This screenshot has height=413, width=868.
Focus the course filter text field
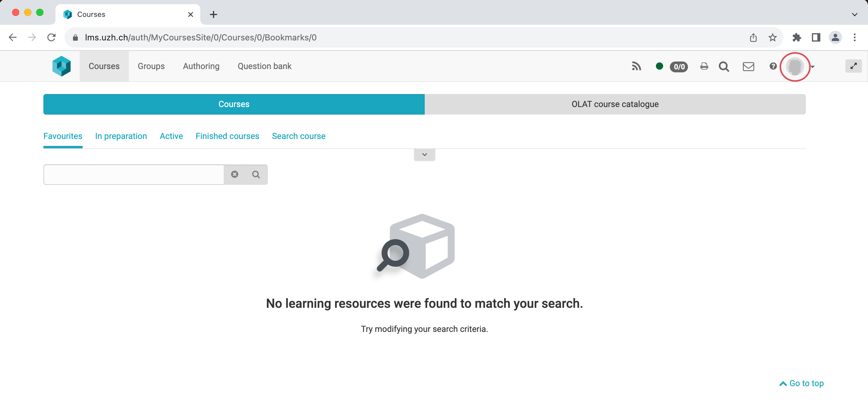coord(134,175)
